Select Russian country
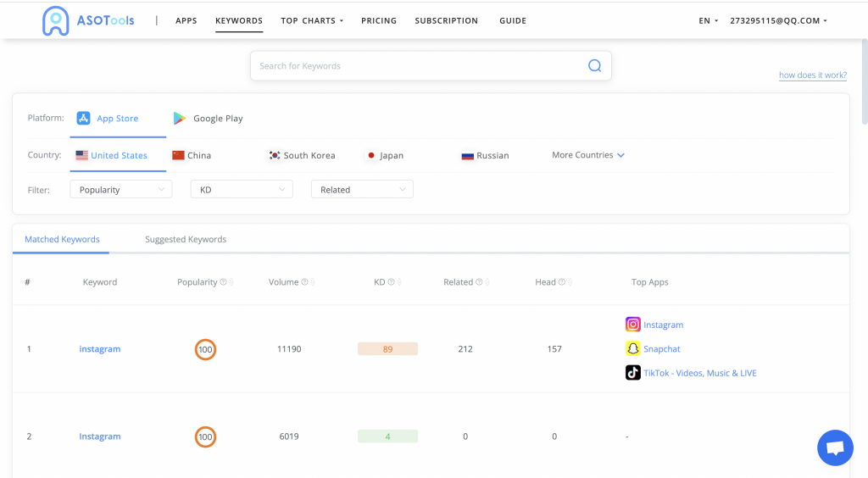Viewport: 868px width, 478px height. 486,155
